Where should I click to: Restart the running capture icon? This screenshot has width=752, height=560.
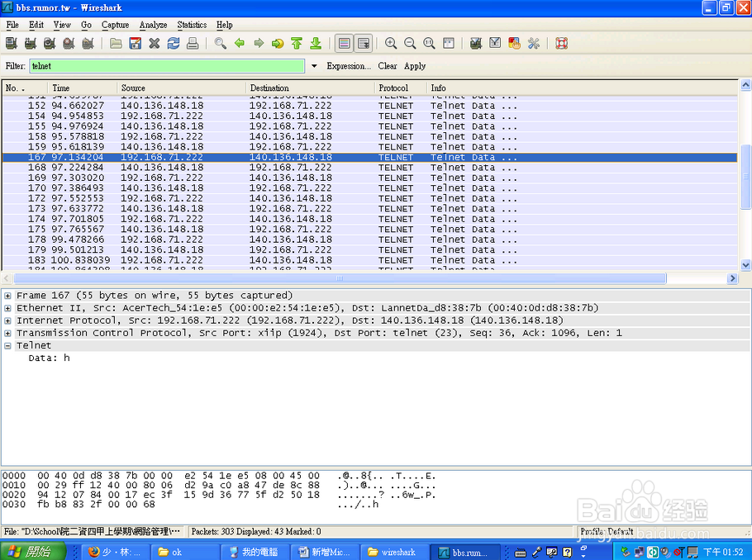[88, 44]
